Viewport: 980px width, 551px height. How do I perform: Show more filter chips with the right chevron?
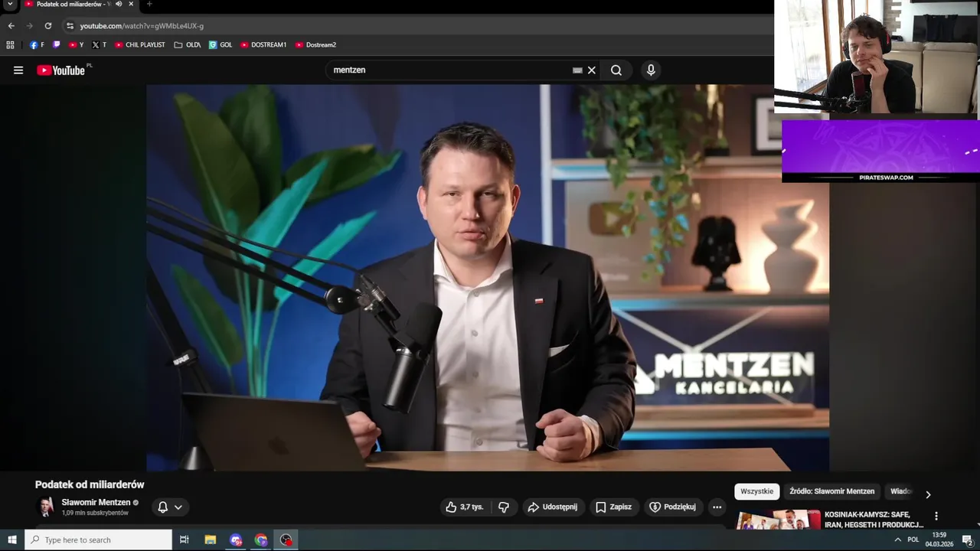[x=928, y=494]
